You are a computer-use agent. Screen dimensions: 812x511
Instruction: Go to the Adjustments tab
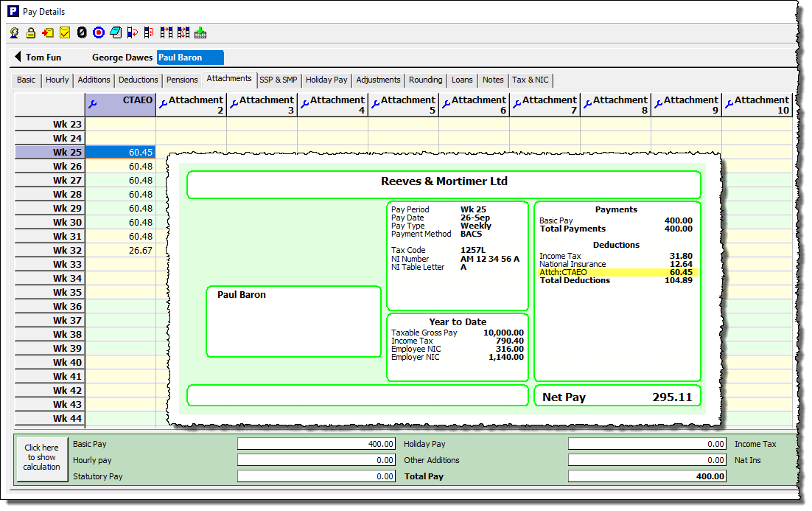[x=378, y=80]
